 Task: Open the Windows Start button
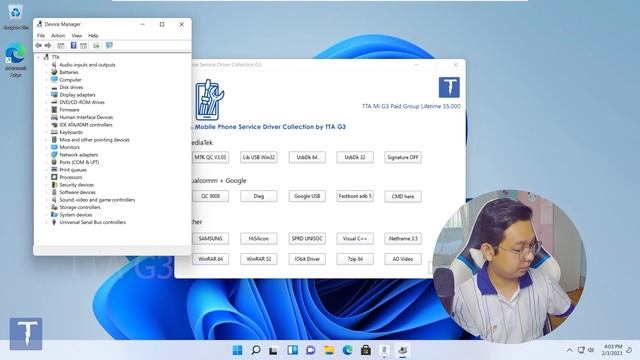[x=237, y=350]
